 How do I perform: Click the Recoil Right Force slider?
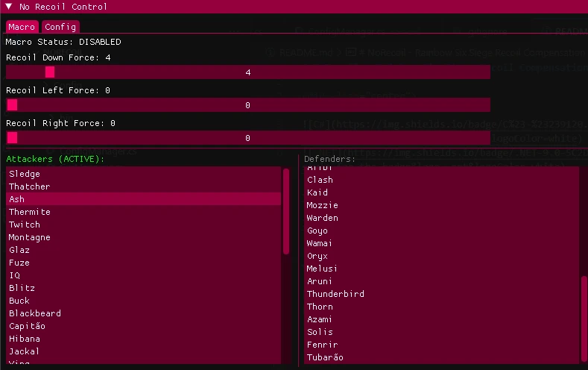(248, 138)
